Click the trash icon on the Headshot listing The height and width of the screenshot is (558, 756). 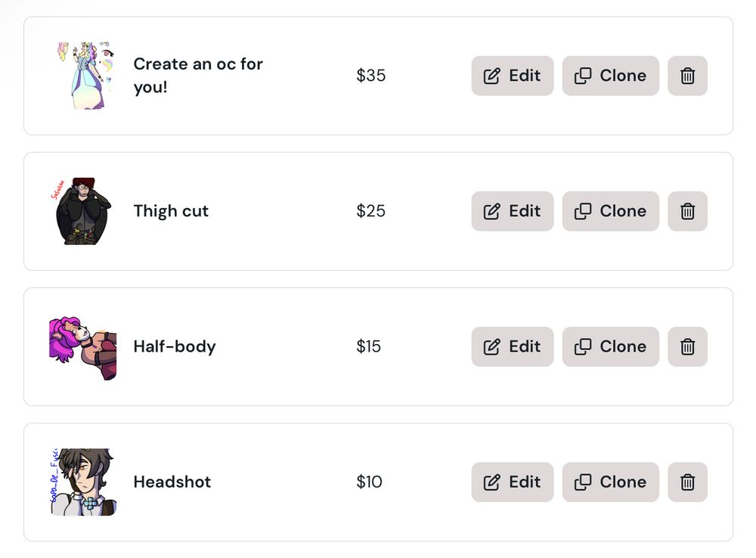(x=687, y=482)
